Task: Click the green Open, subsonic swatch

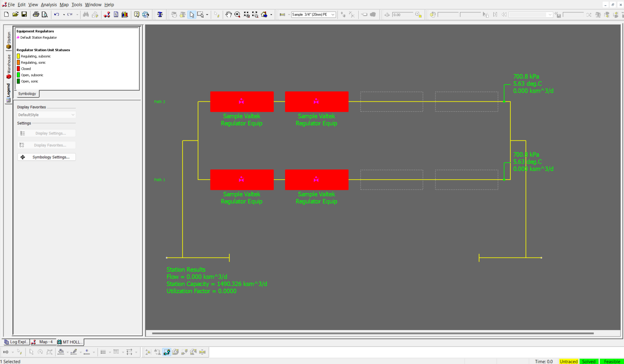Action: click(18, 75)
